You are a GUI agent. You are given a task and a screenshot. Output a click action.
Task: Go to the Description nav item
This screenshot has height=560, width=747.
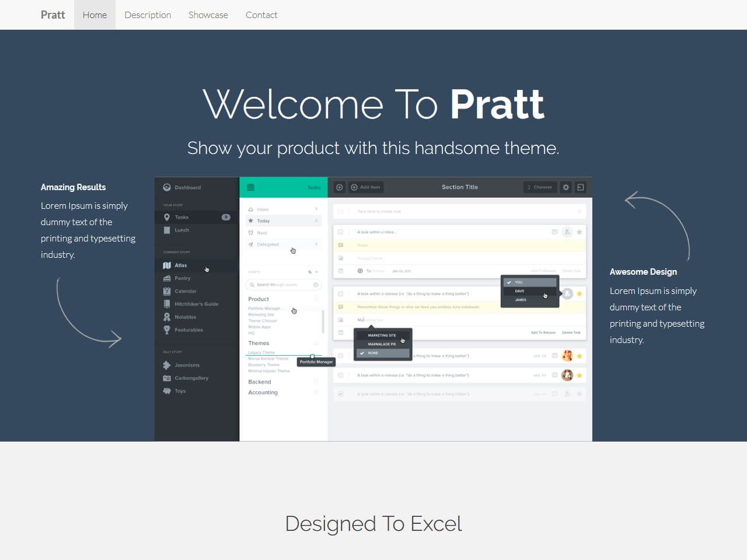coord(148,15)
